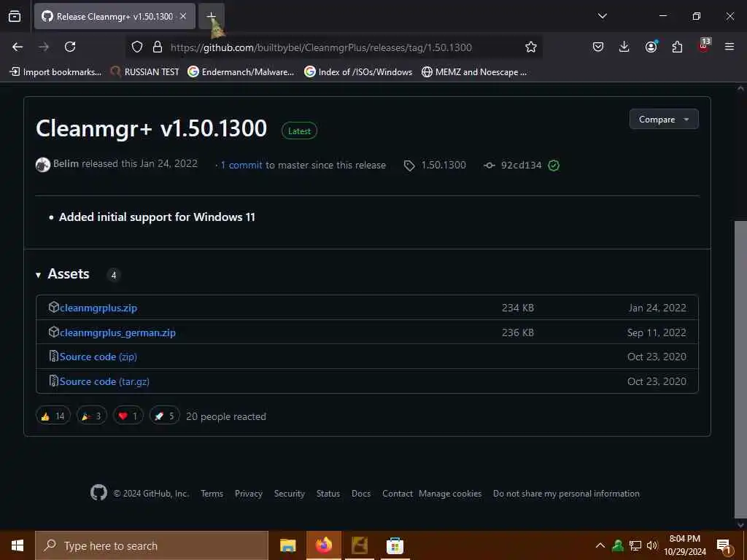Toggle the thumbs up reaction (14)
Viewport: 747px width, 560px height.
click(x=53, y=416)
